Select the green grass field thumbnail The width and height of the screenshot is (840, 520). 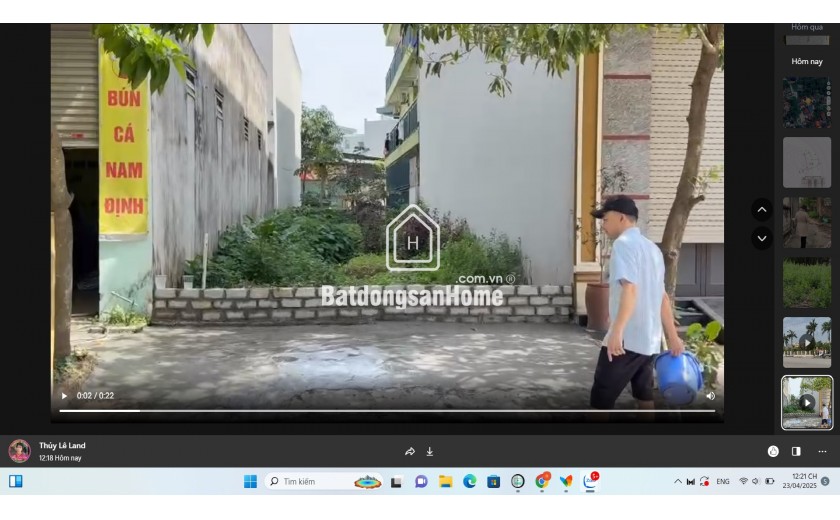[807, 282]
